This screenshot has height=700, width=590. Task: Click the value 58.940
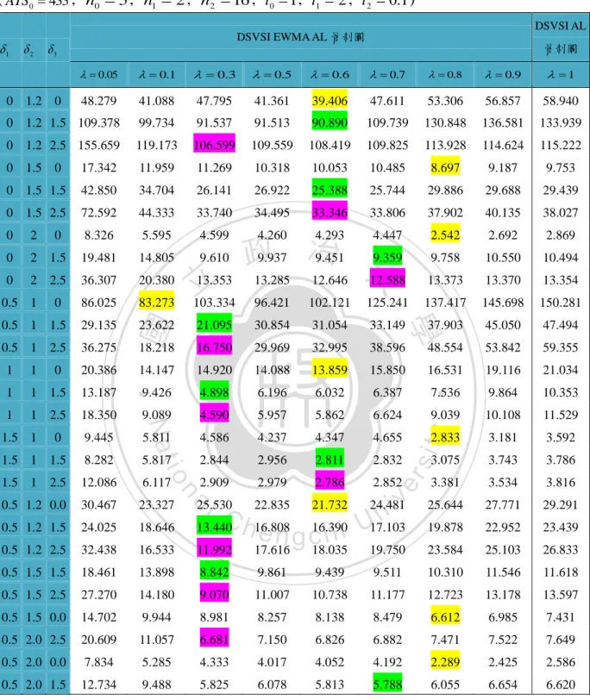coord(561,101)
